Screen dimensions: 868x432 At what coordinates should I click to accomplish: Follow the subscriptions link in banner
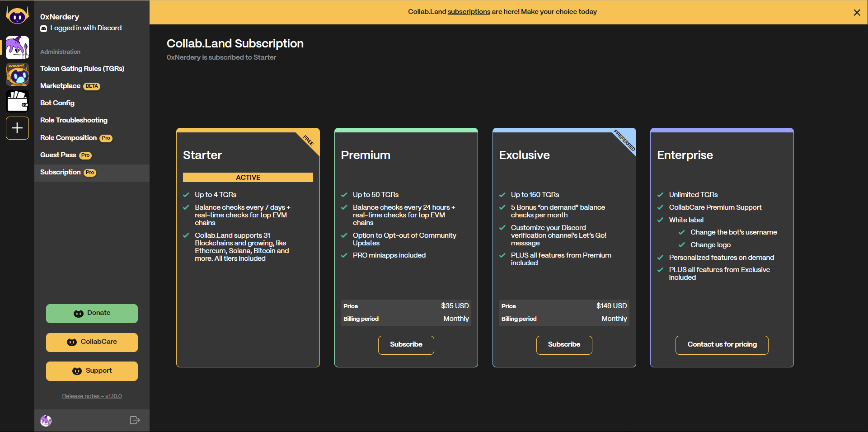coord(469,12)
